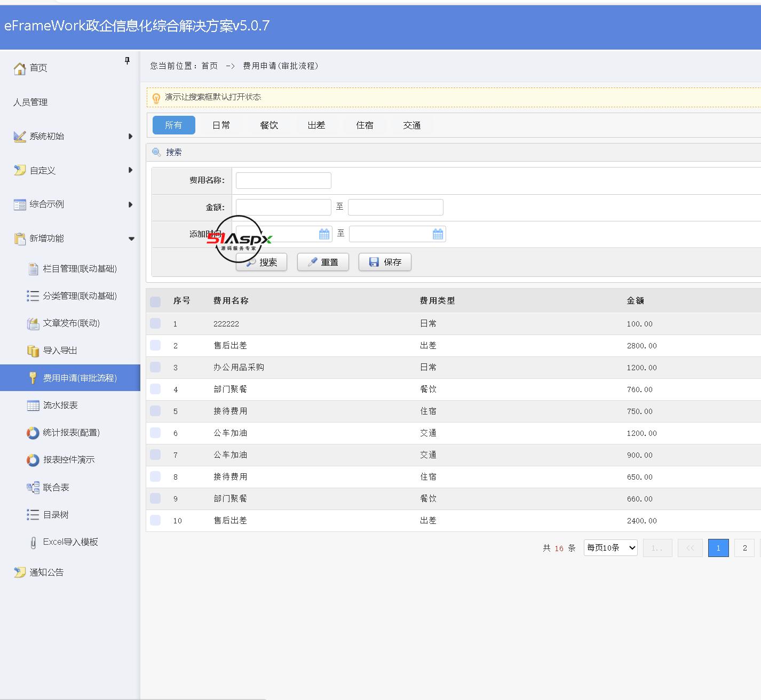
Task: Open the 每页10条 page size dropdown
Action: coord(611,547)
